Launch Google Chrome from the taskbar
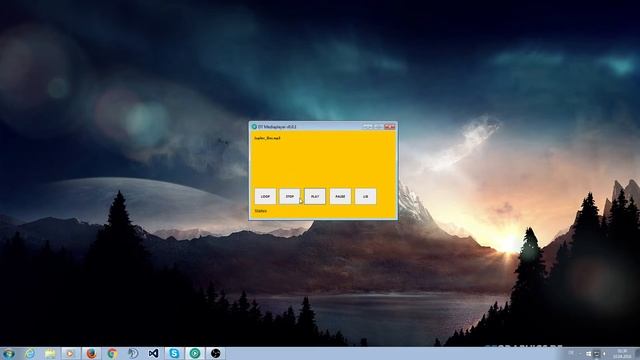The height and width of the screenshot is (360, 640). click(x=112, y=353)
